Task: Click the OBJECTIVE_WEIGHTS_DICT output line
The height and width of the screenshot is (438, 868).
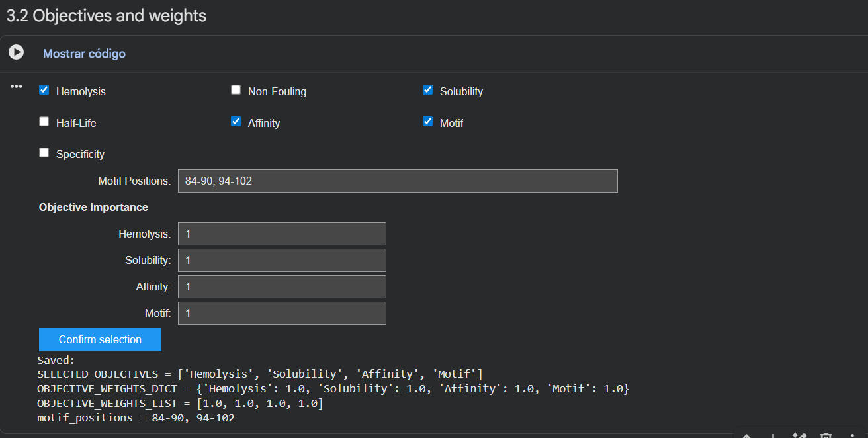Action: [333, 389]
